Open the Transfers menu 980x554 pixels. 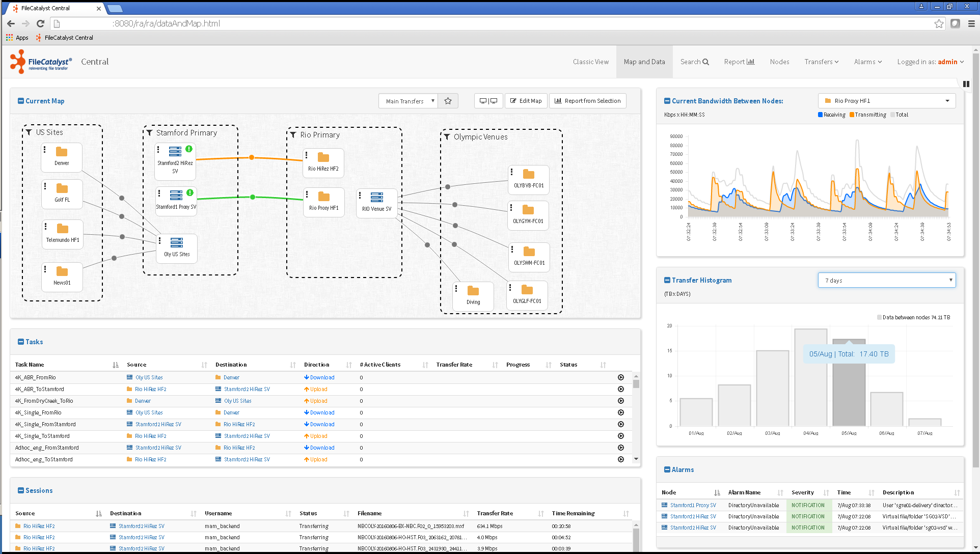821,62
